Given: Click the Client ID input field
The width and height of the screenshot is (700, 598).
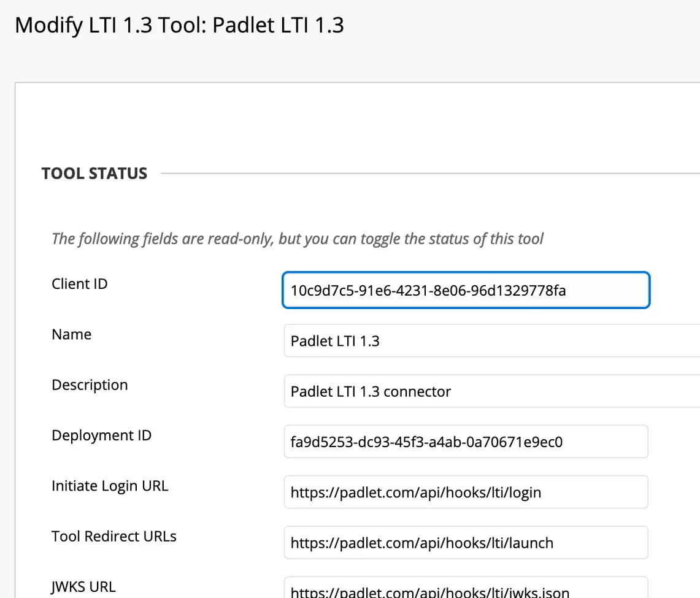Looking at the screenshot, I should click(466, 290).
